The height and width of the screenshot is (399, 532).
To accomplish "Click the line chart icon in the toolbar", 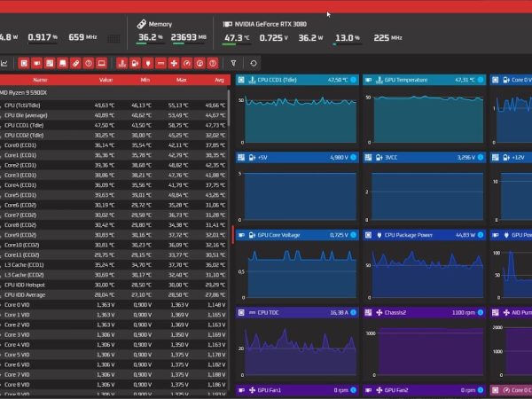I will point(4,63).
